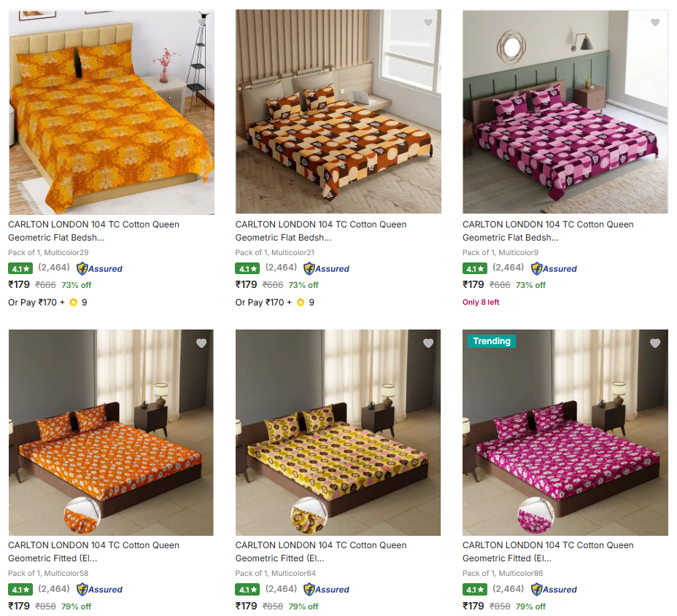
Task: Click the "Only 8 left" stock notice
Action: pos(481,303)
